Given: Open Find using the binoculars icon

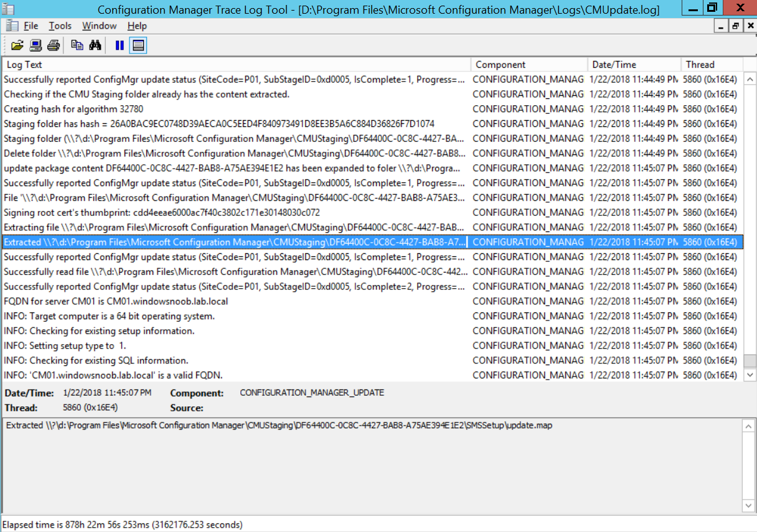Looking at the screenshot, I should pos(95,45).
